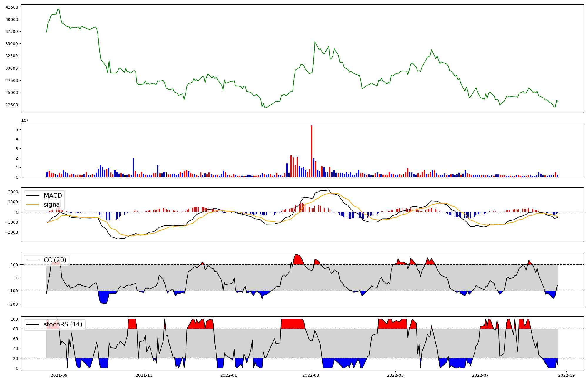
Task: Click the 2022-01 date tick label
Action: (x=228, y=375)
